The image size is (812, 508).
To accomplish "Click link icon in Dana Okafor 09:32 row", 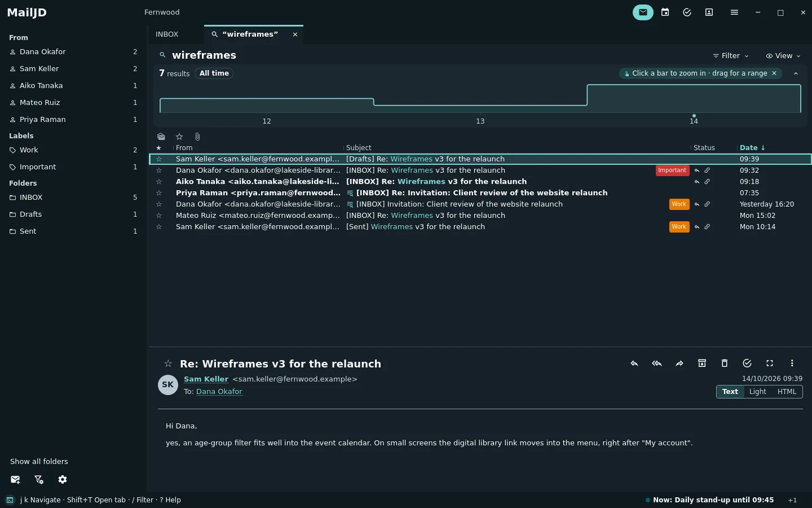I will coord(707,170).
